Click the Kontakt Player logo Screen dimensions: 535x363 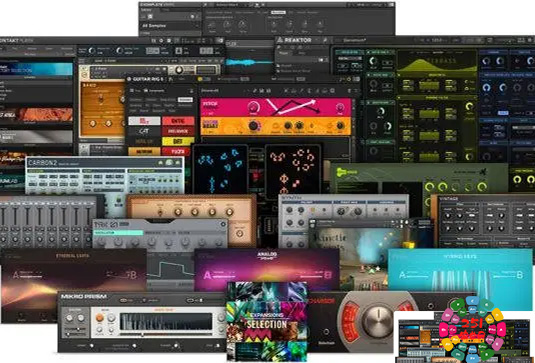16,41
